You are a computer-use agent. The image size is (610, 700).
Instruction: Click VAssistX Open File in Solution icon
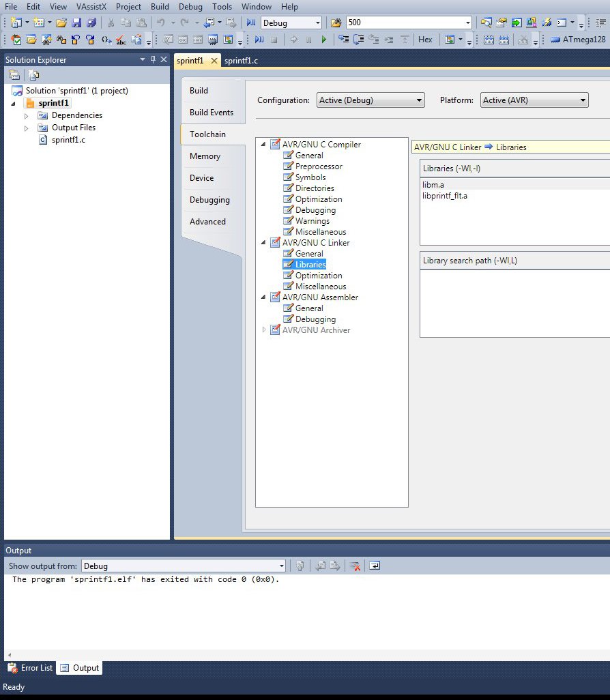(x=31, y=40)
